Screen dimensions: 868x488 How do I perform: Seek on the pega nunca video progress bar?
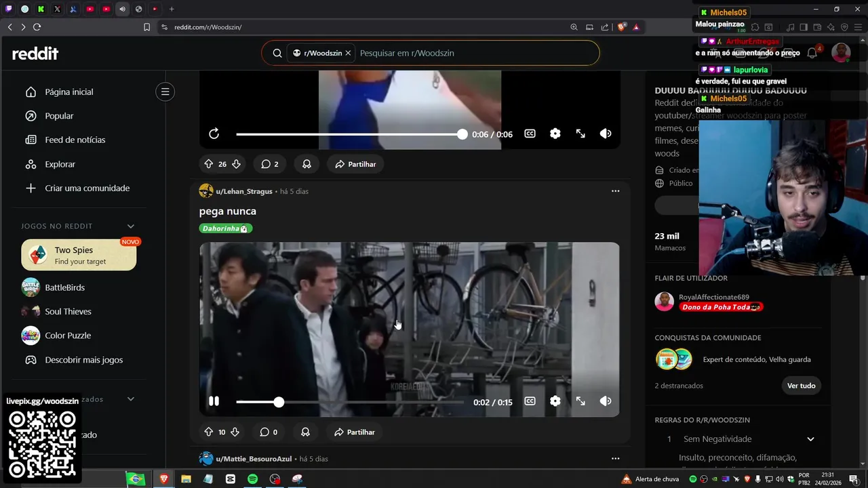coord(350,402)
